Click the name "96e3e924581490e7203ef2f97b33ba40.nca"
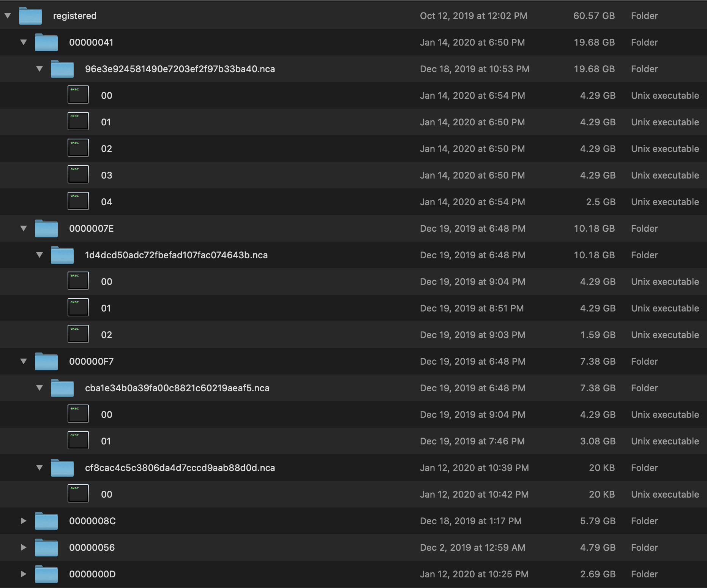Image resolution: width=707 pixels, height=588 pixels. [180, 69]
